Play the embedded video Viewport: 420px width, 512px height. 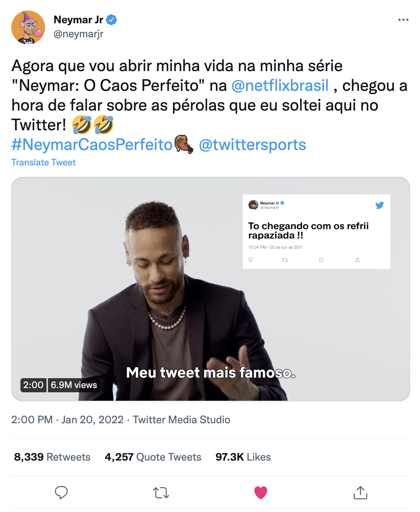point(210,289)
